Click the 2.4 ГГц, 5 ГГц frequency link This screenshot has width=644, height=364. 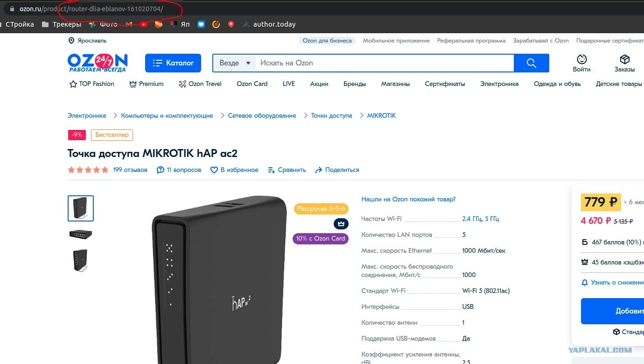[481, 219]
